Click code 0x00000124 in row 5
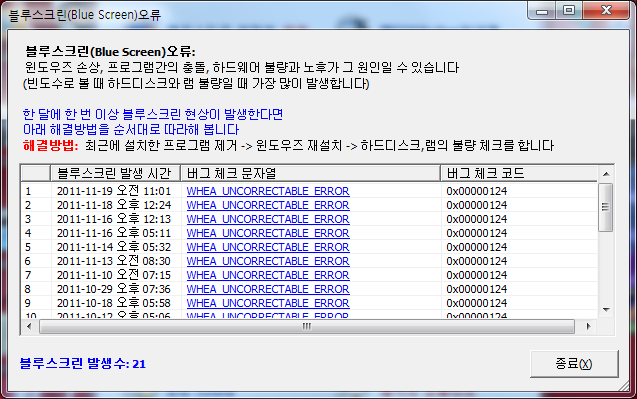Viewport: 637px width, 399px height. pos(477,247)
